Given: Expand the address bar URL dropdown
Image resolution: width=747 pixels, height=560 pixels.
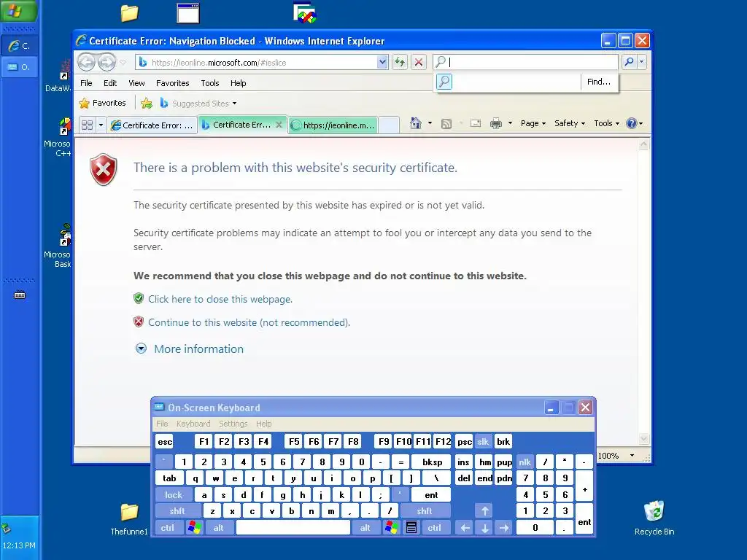Looking at the screenshot, I should click(x=382, y=62).
